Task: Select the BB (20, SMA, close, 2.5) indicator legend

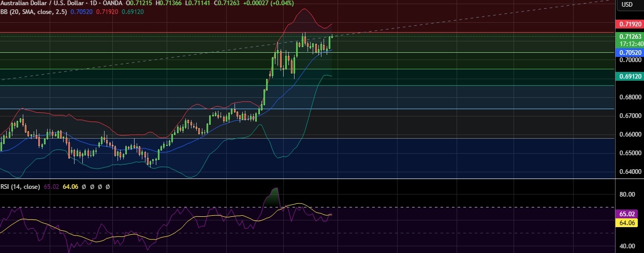Action: (34, 11)
